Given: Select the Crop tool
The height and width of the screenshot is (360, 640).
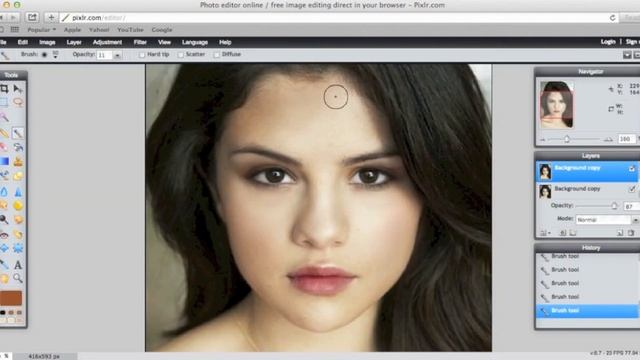Looking at the screenshot, I should coord(4,89).
